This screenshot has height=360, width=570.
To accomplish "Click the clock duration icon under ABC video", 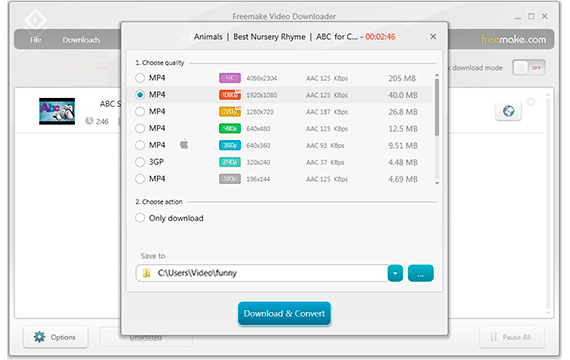I will 89,121.
